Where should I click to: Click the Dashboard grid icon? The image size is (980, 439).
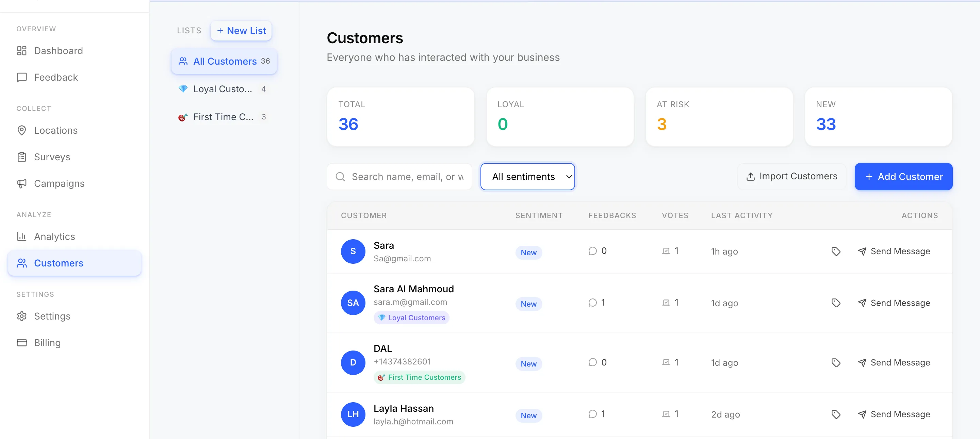[22, 51]
